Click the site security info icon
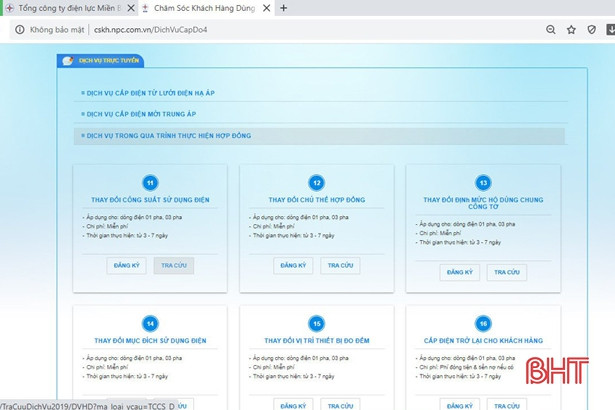Viewport: 615px width, 410px height. [18, 30]
